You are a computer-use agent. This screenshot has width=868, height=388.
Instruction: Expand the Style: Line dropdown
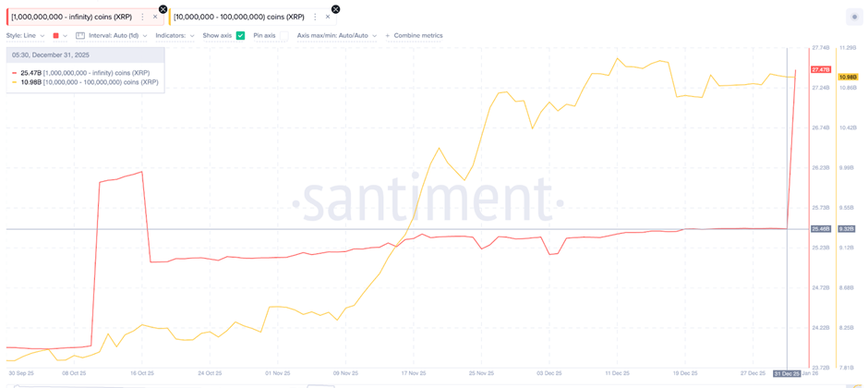pos(25,35)
